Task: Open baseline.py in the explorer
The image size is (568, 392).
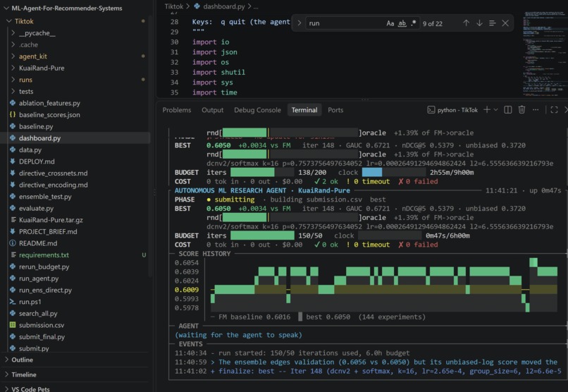Action: (x=36, y=126)
